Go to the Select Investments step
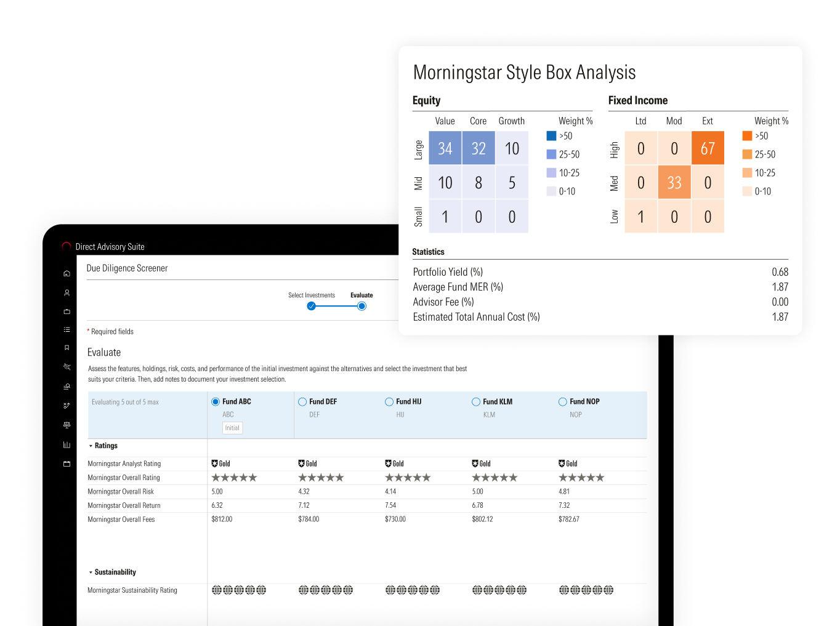The width and height of the screenshot is (840, 626). 312,295
